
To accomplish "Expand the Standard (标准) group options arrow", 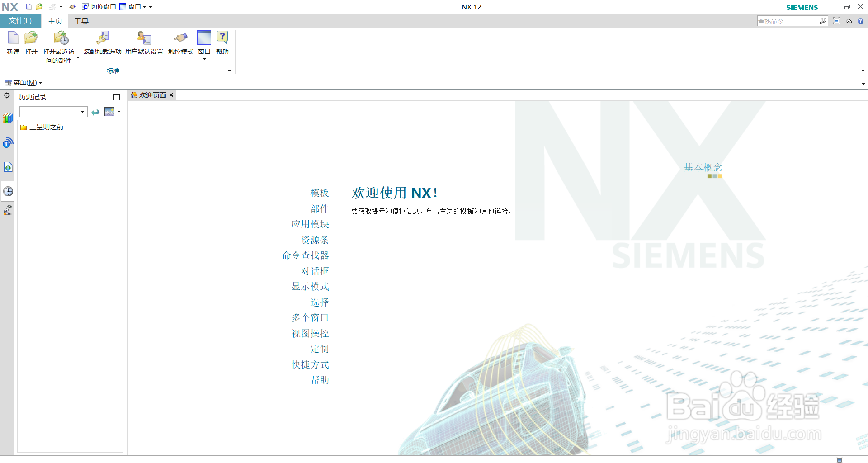I will [x=230, y=71].
